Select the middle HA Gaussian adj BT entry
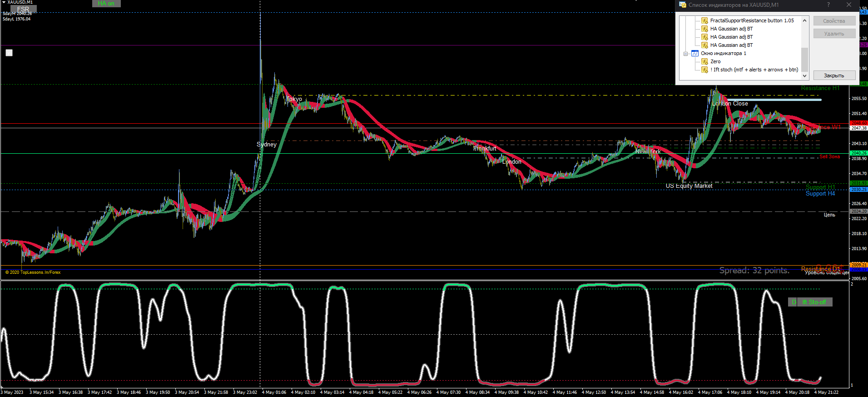This screenshot has height=397, width=868. (731, 37)
